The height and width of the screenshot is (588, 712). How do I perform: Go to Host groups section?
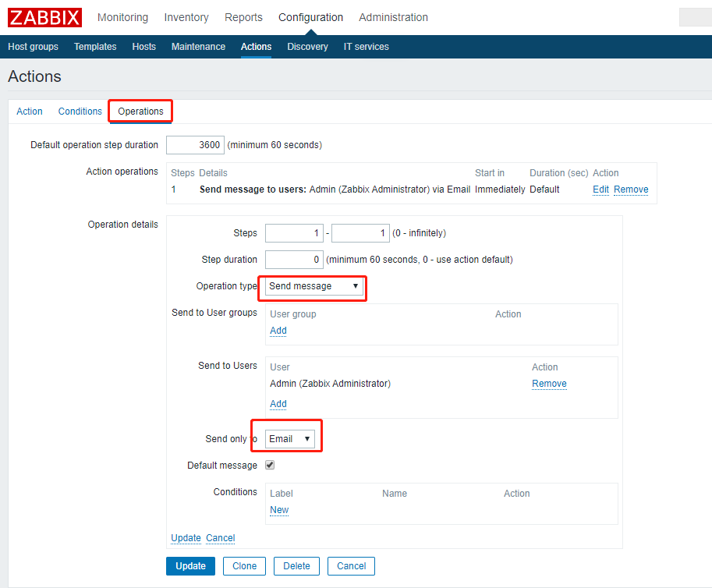coord(33,47)
